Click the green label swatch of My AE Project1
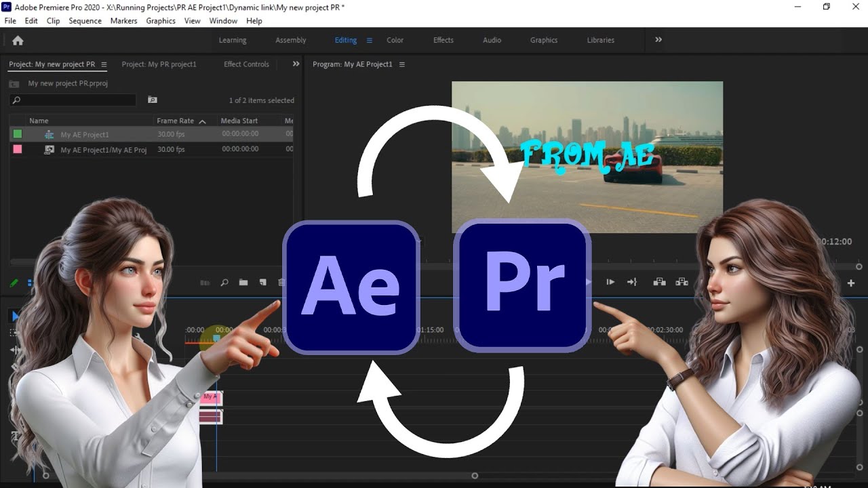868x488 pixels. (18, 134)
